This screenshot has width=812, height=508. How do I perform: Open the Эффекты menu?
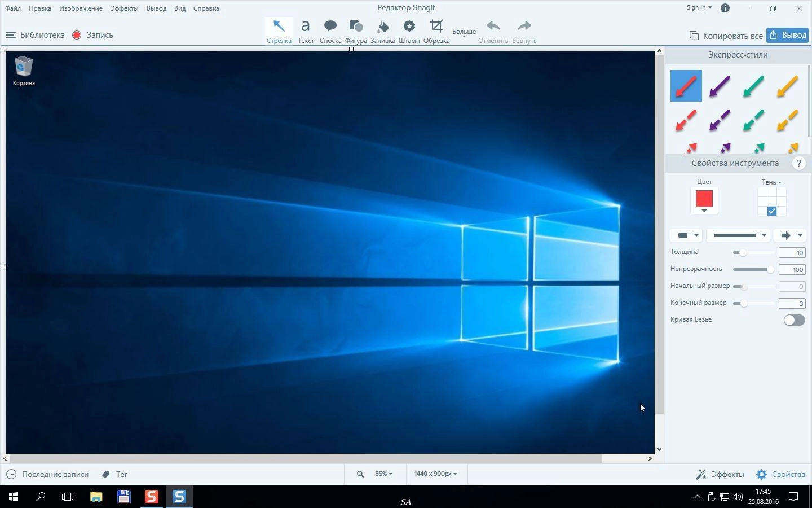pyautogui.click(x=124, y=8)
